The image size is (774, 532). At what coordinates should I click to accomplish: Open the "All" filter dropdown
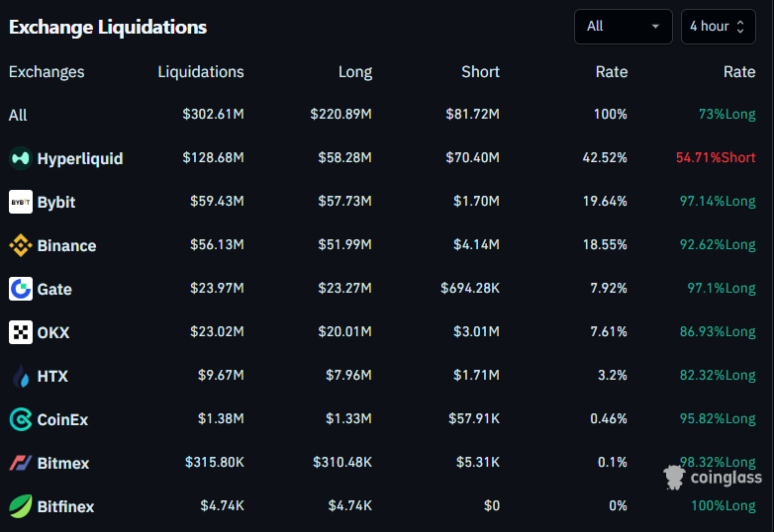coord(623,27)
